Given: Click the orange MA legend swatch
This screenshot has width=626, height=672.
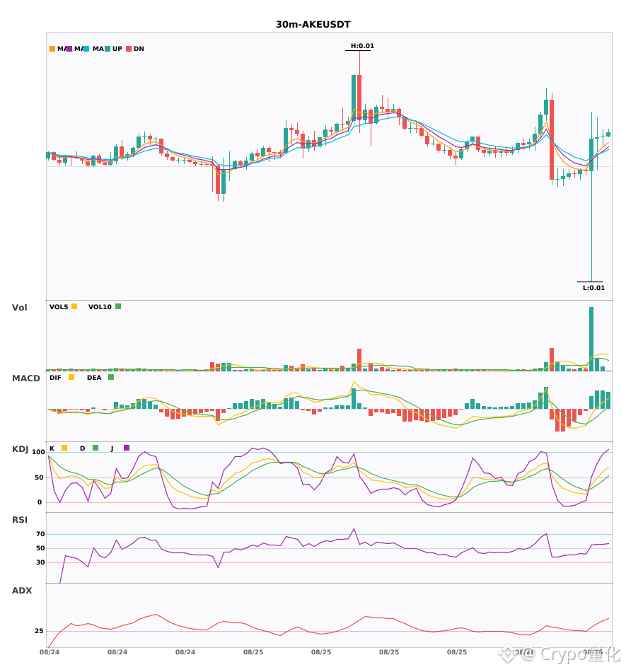Looking at the screenshot, I should point(52,49).
